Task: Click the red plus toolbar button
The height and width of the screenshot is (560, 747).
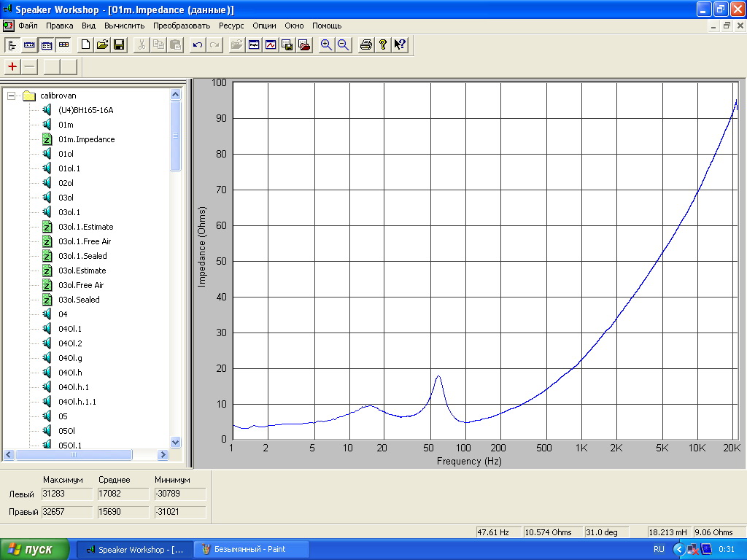Action: click(12, 66)
